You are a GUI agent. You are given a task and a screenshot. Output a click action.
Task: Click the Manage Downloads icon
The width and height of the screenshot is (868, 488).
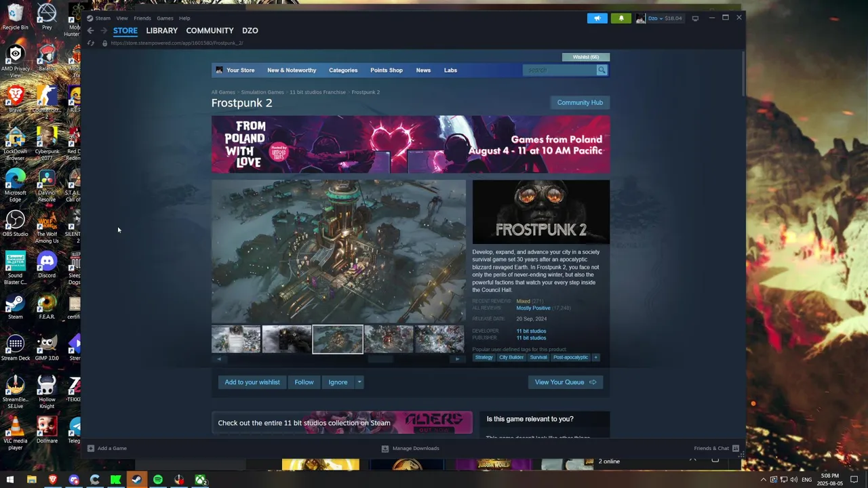click(x=385, y=448)
